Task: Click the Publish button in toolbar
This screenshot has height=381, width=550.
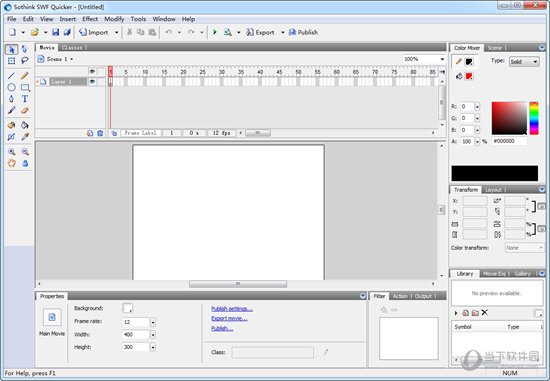Action: 303,32
